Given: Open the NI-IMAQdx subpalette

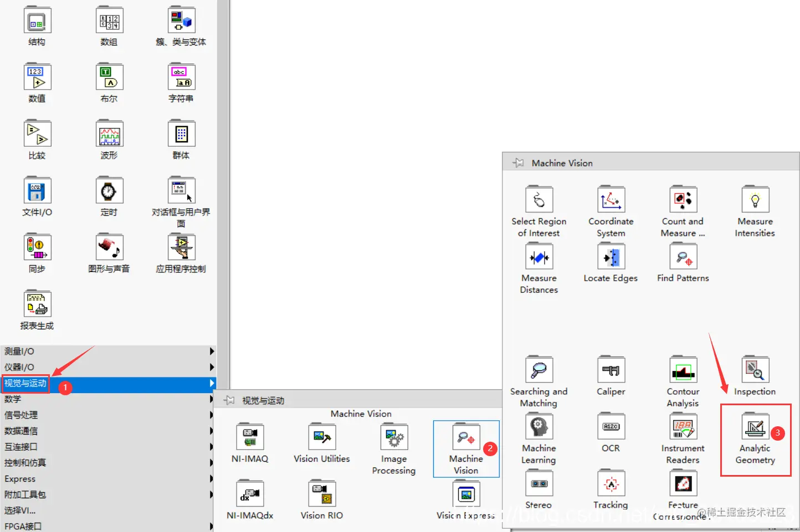Looking at the screenshot, I should click(250, 494).
